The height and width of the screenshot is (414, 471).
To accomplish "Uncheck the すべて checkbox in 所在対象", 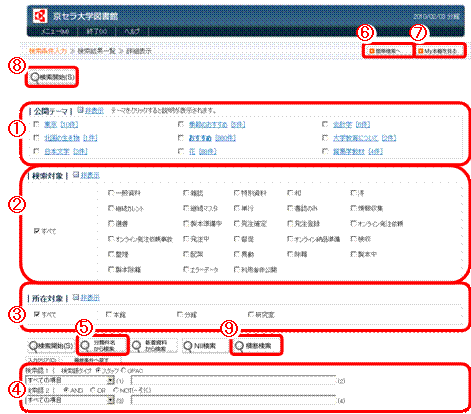I will tap(37, 314).
